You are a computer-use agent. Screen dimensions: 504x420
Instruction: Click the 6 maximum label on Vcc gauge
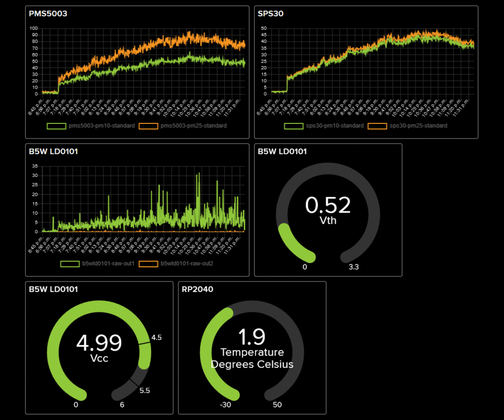coord(122,405)
